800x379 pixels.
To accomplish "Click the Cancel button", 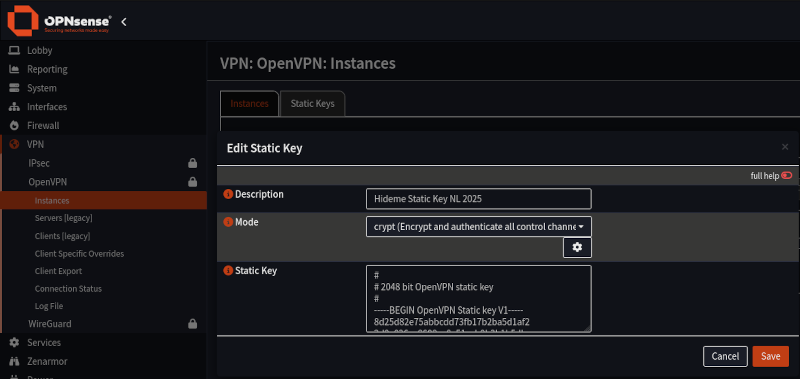I will pos(725,356).
